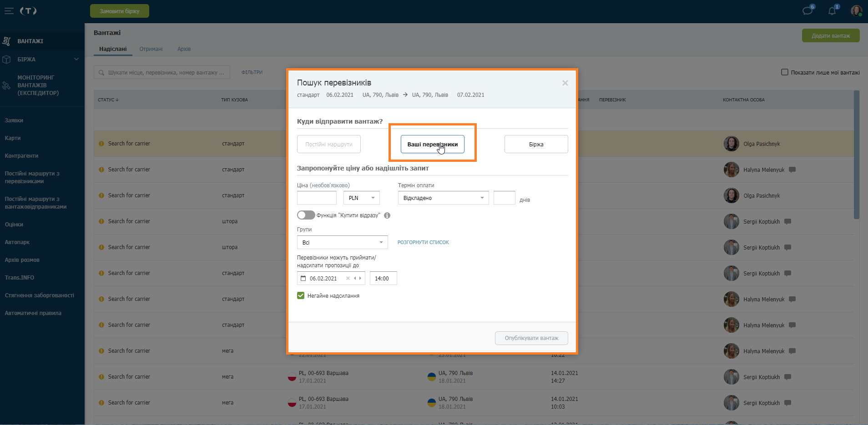This screenshot has width=868, height=425.
Task: Click the search cargo input field
Action: click(x=162, y=72)
